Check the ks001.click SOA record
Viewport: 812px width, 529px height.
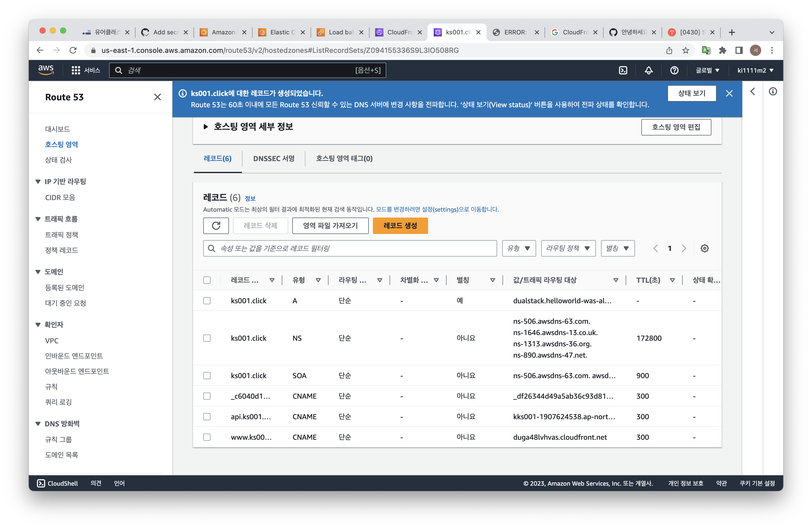point(207,376)
